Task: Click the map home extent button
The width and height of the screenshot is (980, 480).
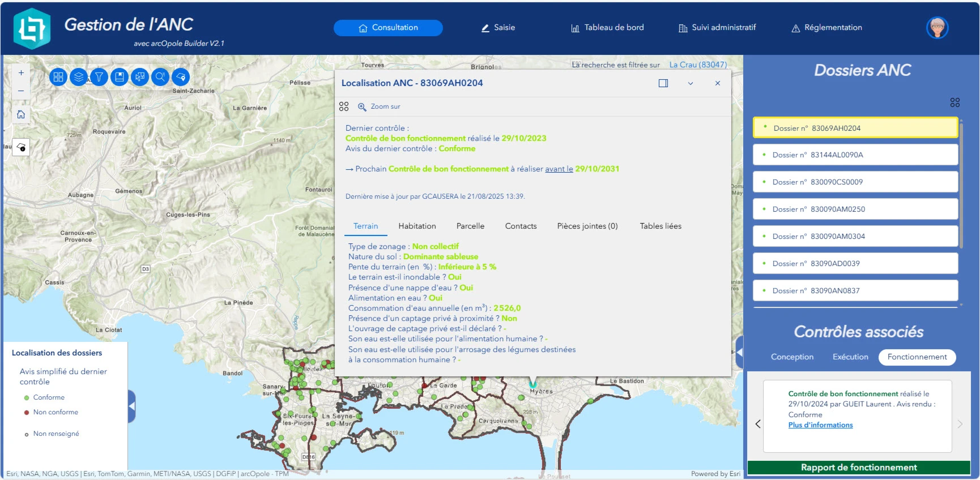Action: pos(21,115)
